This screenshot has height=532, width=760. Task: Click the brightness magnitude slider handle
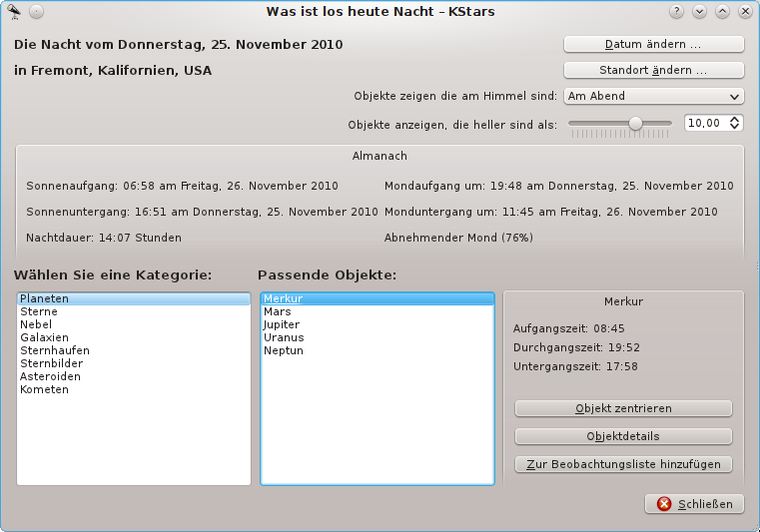[x=635, y=123]
